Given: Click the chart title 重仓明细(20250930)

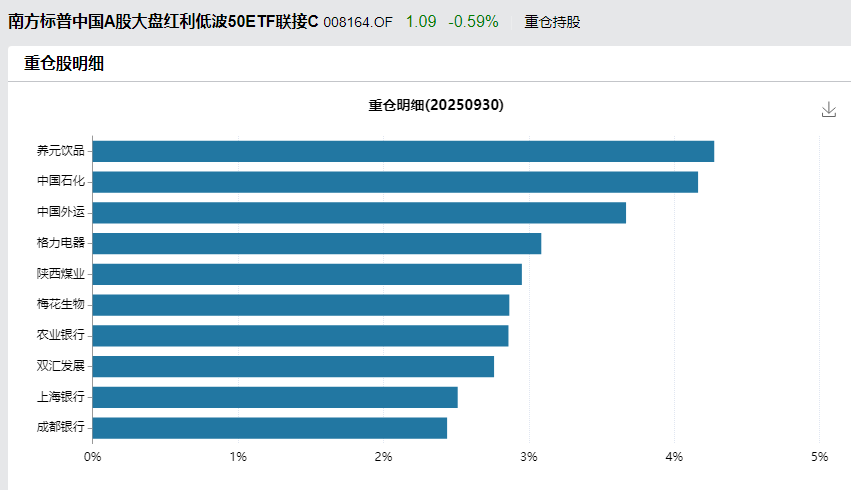Looking at the screenshot, I should click(436, 105).
